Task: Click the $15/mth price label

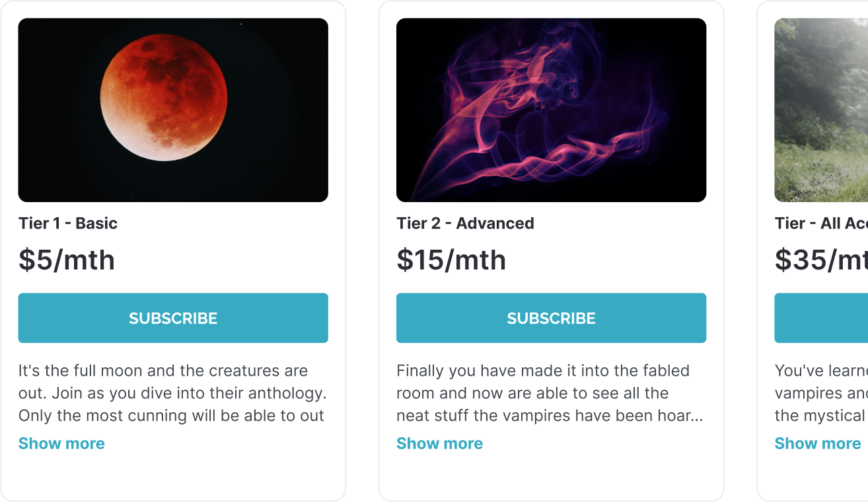Action: click(x=451, y=260)
